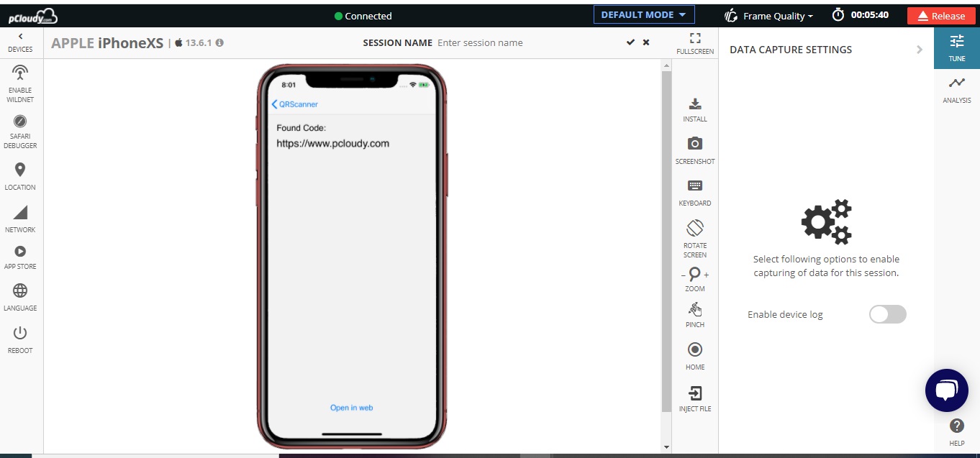Tap the QRScanner back link

coord(295,104)
